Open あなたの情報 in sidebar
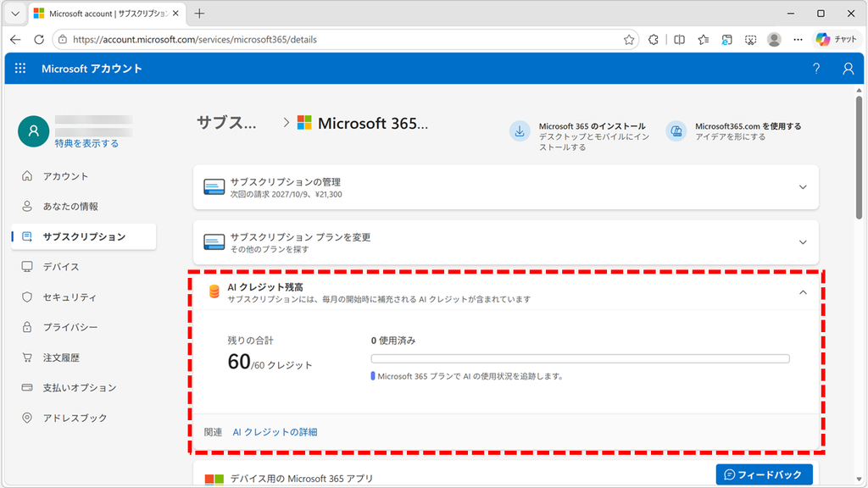 click(x=84, y=207)
